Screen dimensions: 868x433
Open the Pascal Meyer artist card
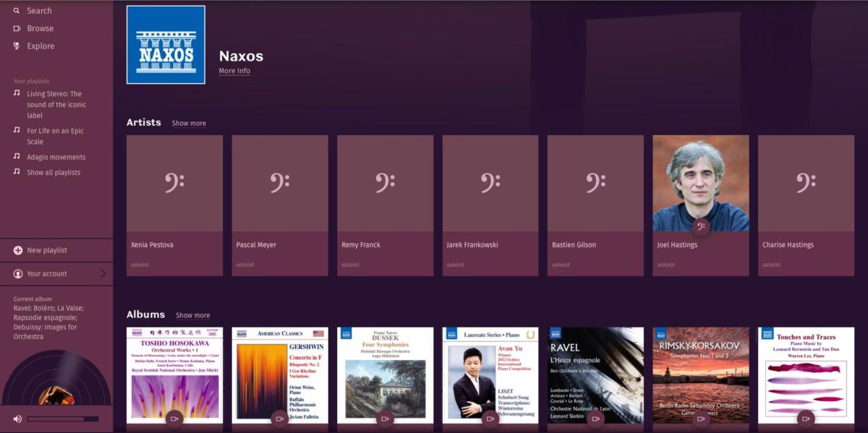coord(280,205)
